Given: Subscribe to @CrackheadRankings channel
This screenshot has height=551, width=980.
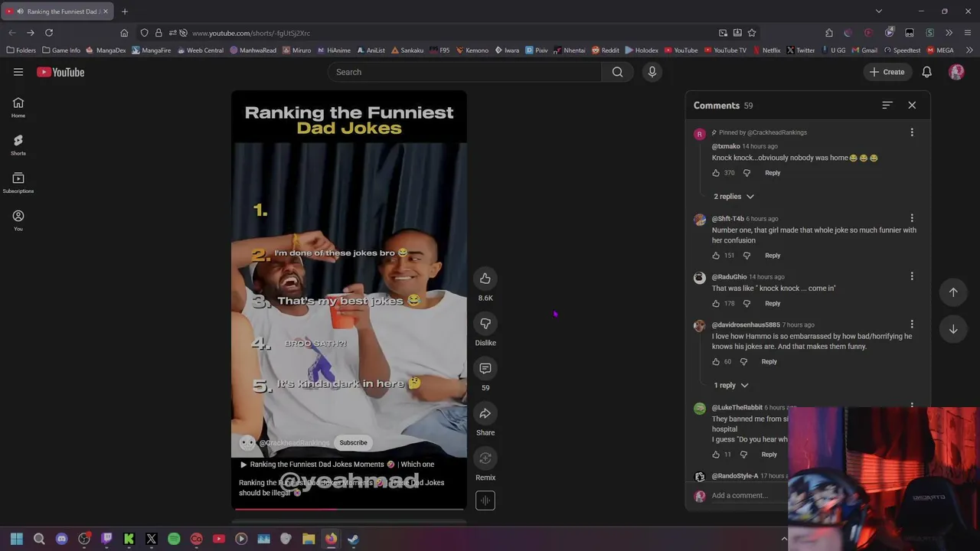Looking at the screenshot, I should [x=353, y=442].
